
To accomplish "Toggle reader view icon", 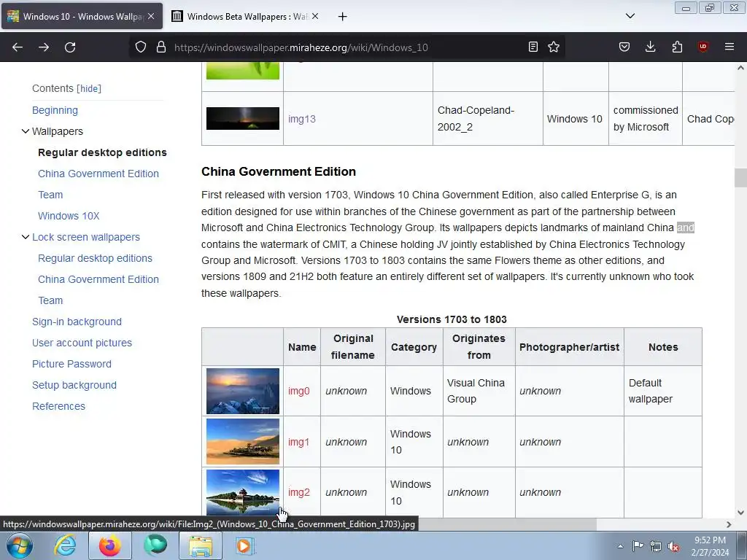I will click(x=533, y=47).
